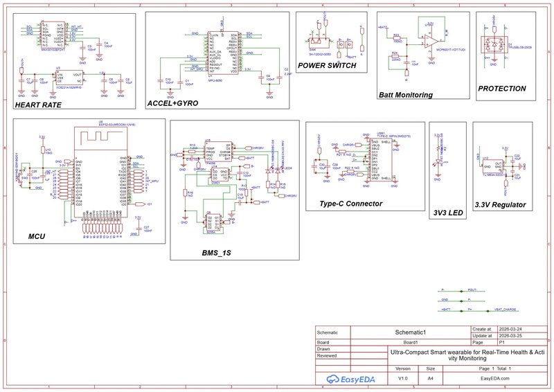Select the Page 1 Total 1 cell

[x=495, y=368]
